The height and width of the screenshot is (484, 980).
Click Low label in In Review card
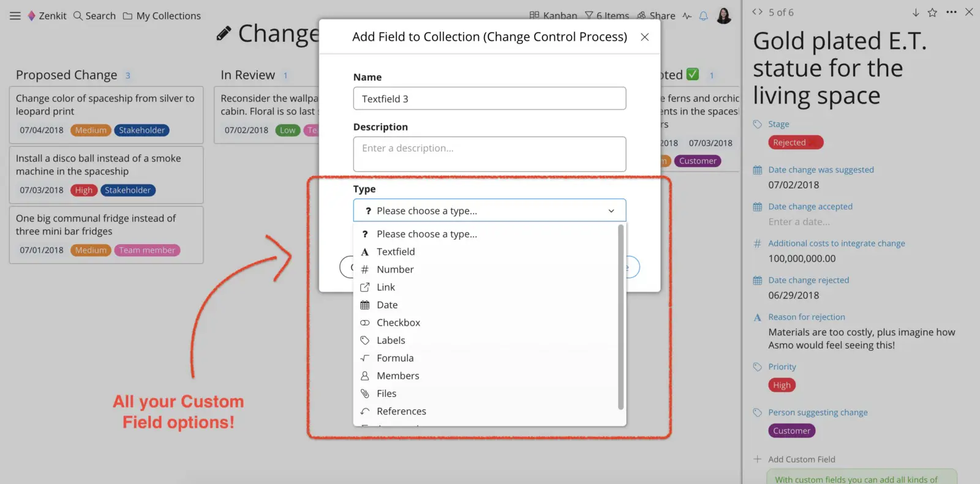287,130
